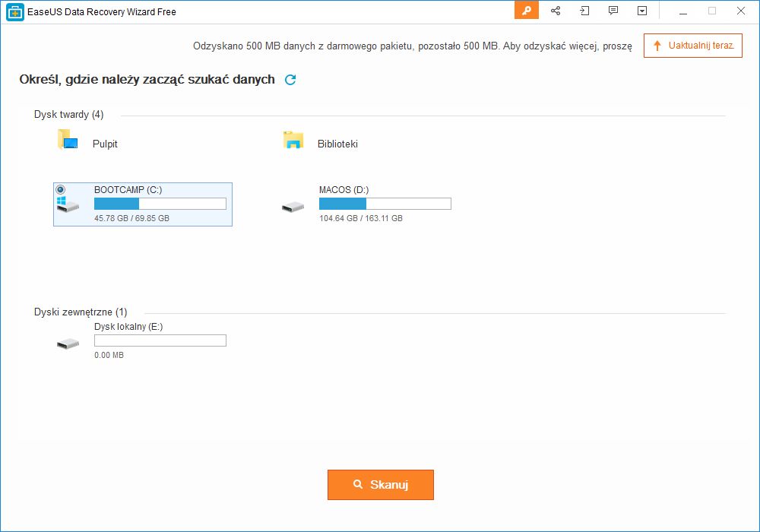Close the EaseUS Data Recovery window

pyautogui.click(x=740, y=11)
